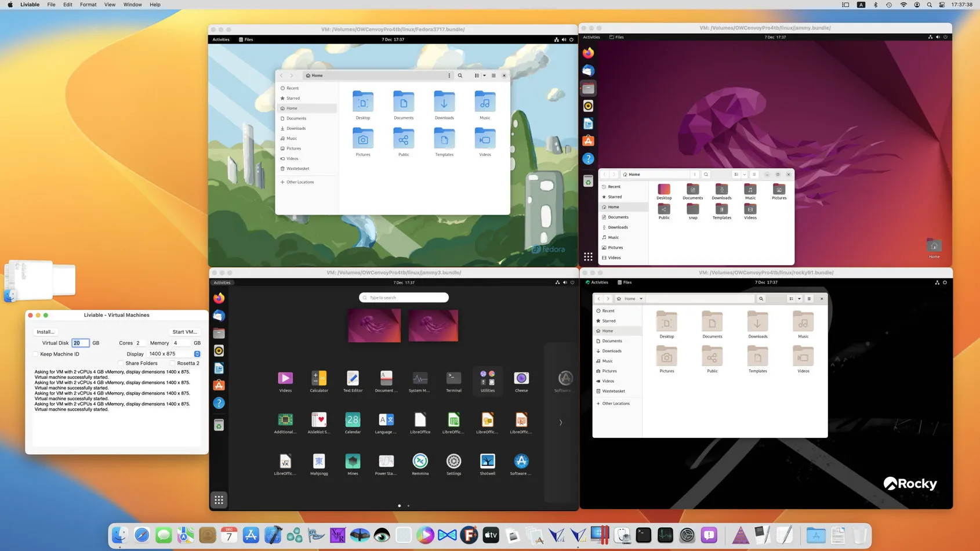
Task: Launch Calculator from the jammy3 app grid
Action: click(319, 379)
